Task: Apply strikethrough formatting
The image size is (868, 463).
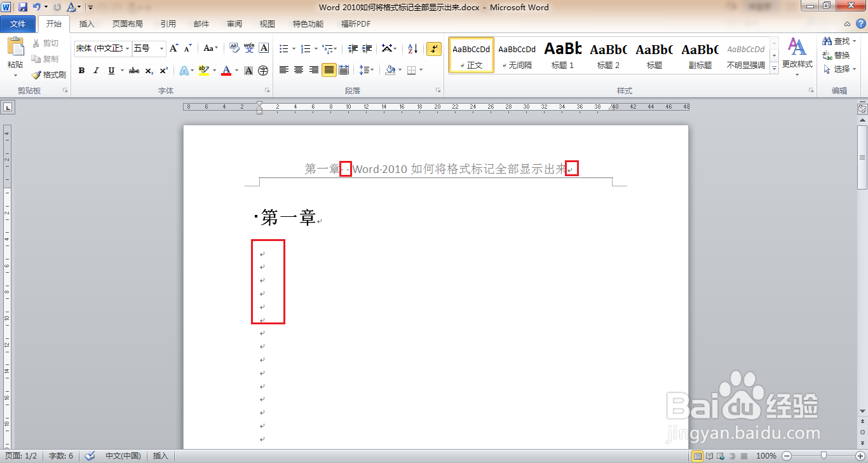Action: point(133,71)
